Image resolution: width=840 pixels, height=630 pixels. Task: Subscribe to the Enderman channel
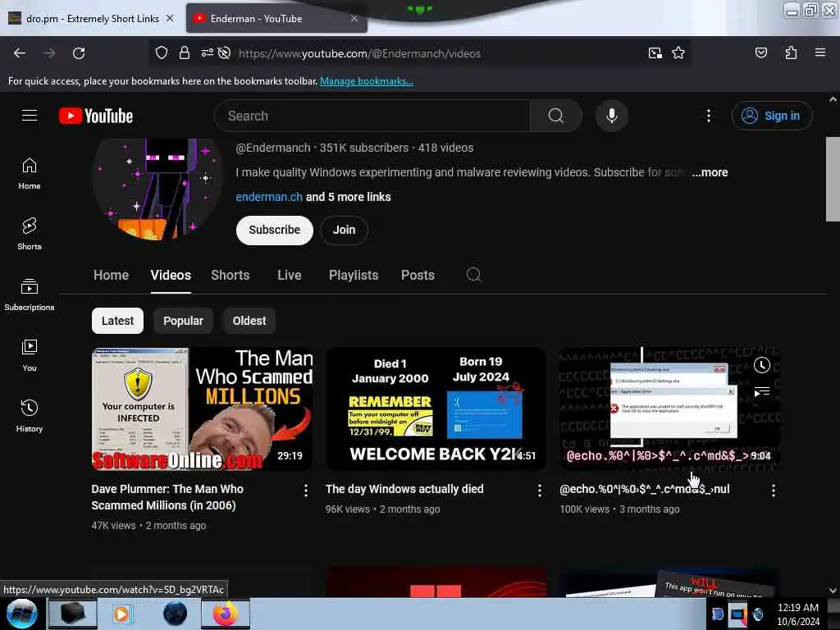coord(274,231)
